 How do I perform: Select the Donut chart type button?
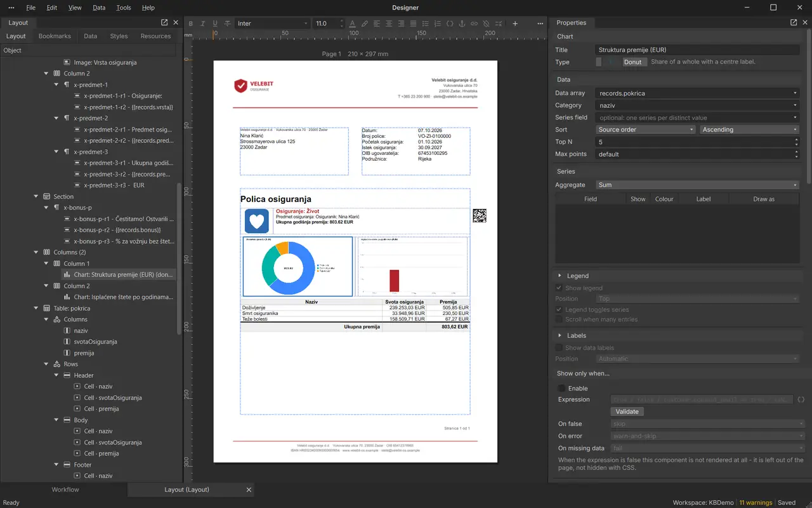[x=632, y=62]
